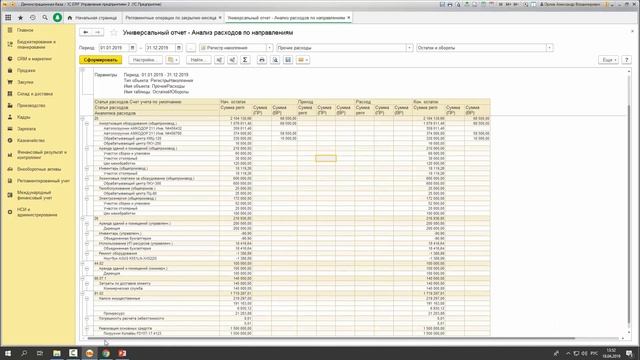Click Финансовый результат и контроллинг icon
This screenshot has height=360, width=640.
[x=10, y=155]
